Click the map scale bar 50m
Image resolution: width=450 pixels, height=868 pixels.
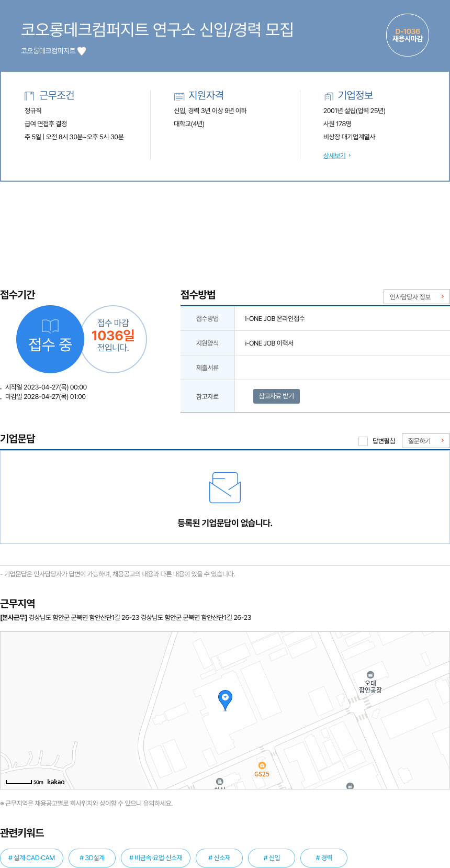(25, 782)
